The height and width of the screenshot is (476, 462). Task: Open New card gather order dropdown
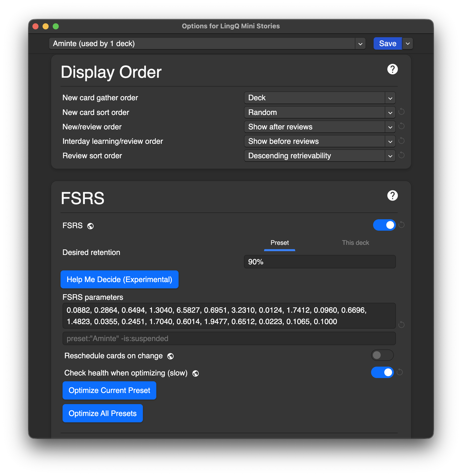tap(320, 98)
